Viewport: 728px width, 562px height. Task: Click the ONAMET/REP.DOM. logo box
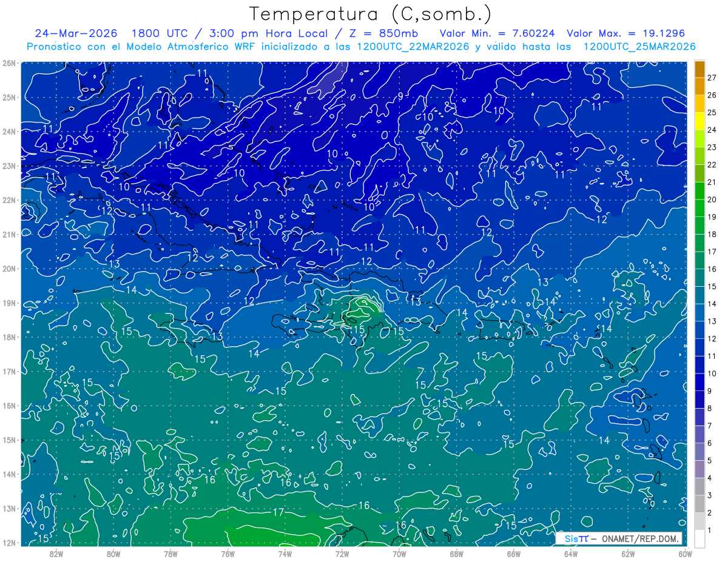[x=619, y=538]
